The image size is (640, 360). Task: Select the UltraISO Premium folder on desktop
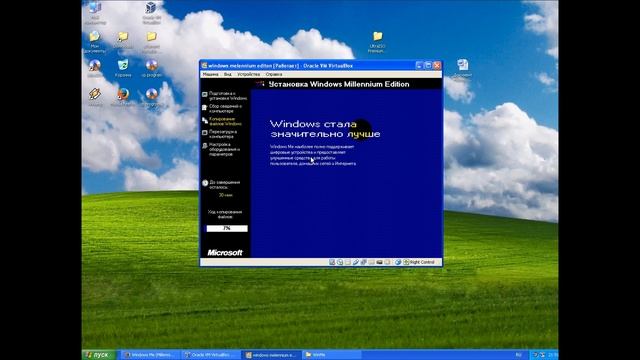[x=378, y=42]
